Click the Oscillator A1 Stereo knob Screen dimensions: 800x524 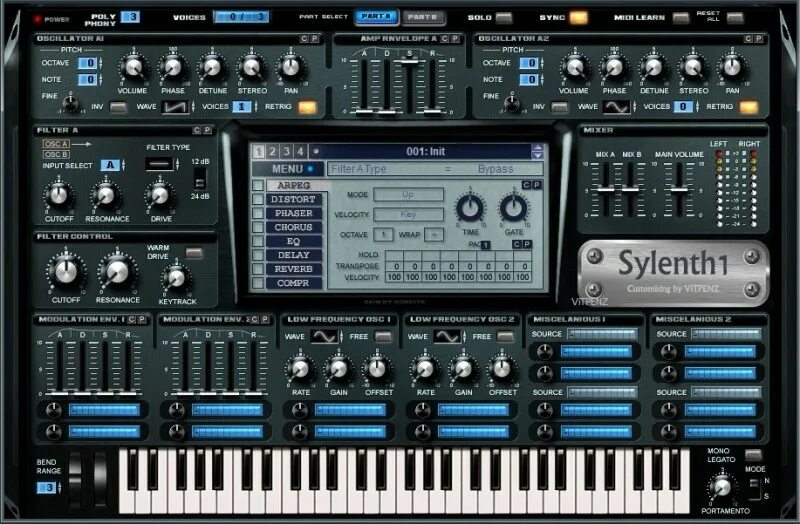click(x=252, y=67)
